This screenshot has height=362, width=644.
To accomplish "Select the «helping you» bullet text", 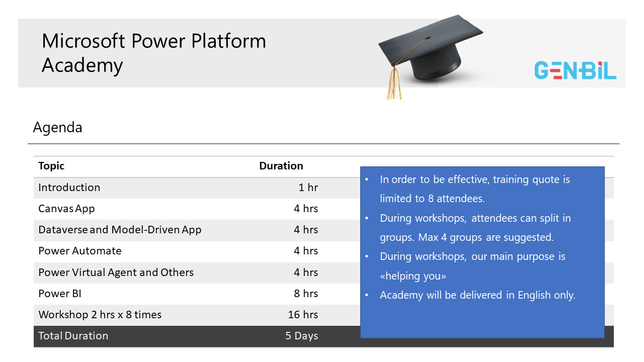I will point(472,266).
